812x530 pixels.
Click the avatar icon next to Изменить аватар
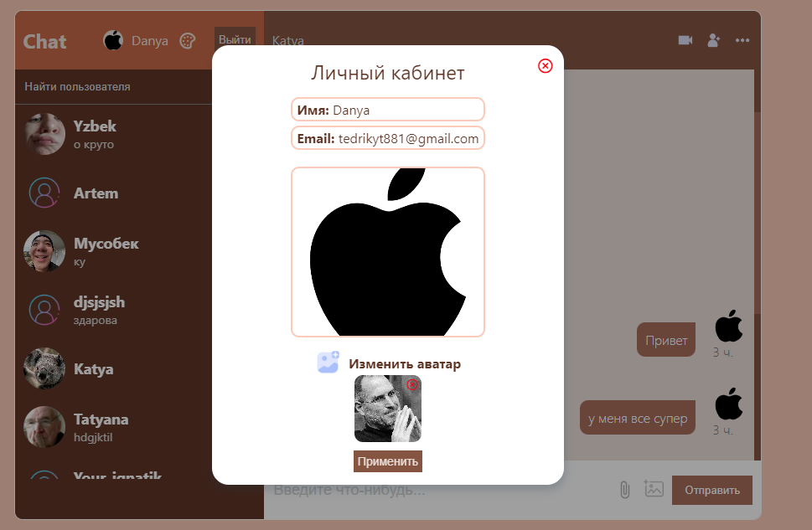pyautogui.click(x=328, y=363)
